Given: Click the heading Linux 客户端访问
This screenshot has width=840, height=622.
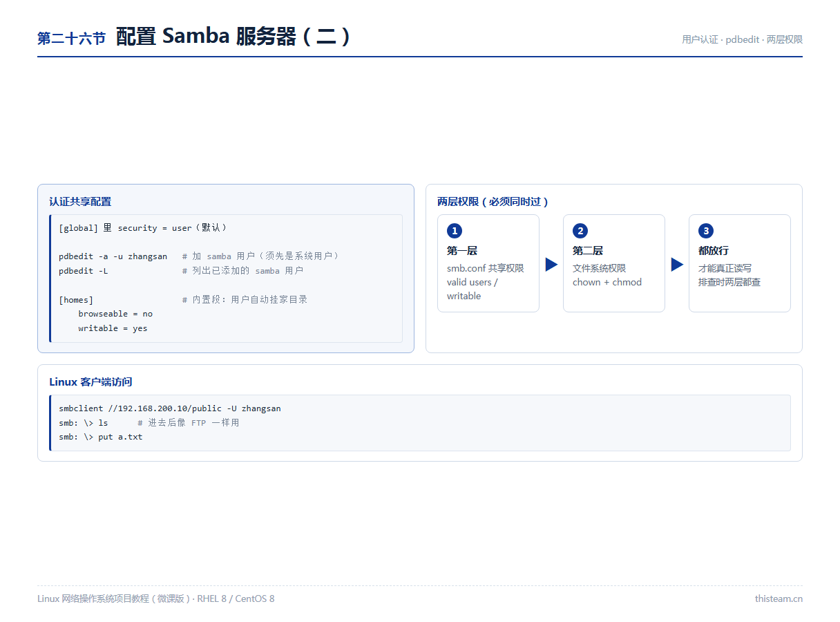Looking at the screenshot, I should coord(90,382).
